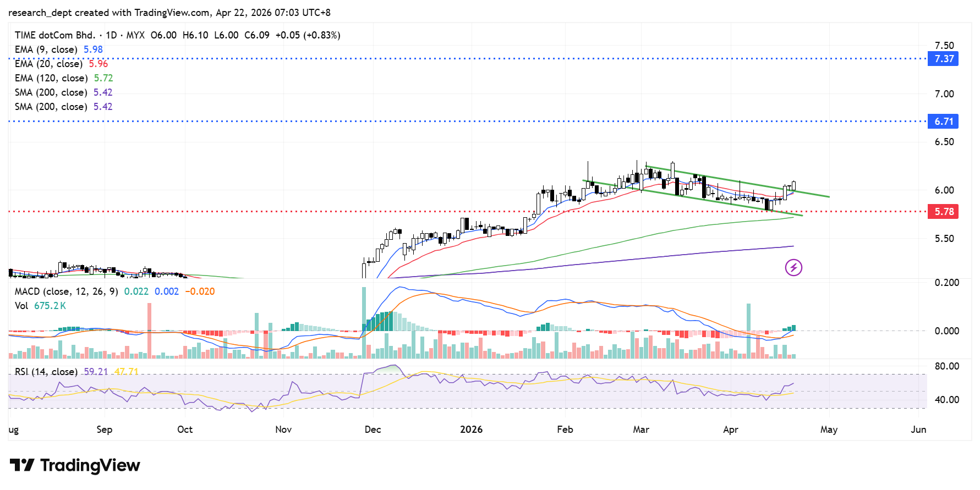Click the second SMA (200, close) label
Viewport: 980px width, 490px height.
51,107
